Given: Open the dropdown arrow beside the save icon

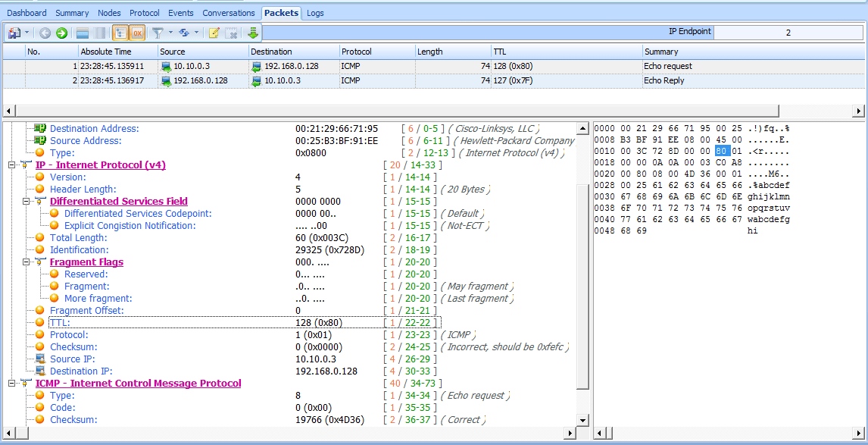Looking at the screenshot, I should [27, 33].
